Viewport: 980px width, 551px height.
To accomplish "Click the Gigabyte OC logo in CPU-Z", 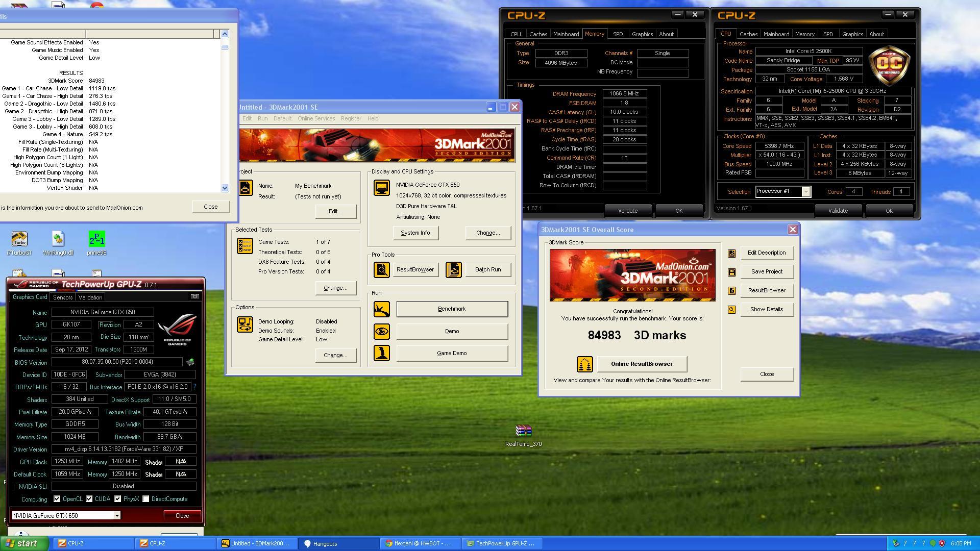I will (889, 65).
